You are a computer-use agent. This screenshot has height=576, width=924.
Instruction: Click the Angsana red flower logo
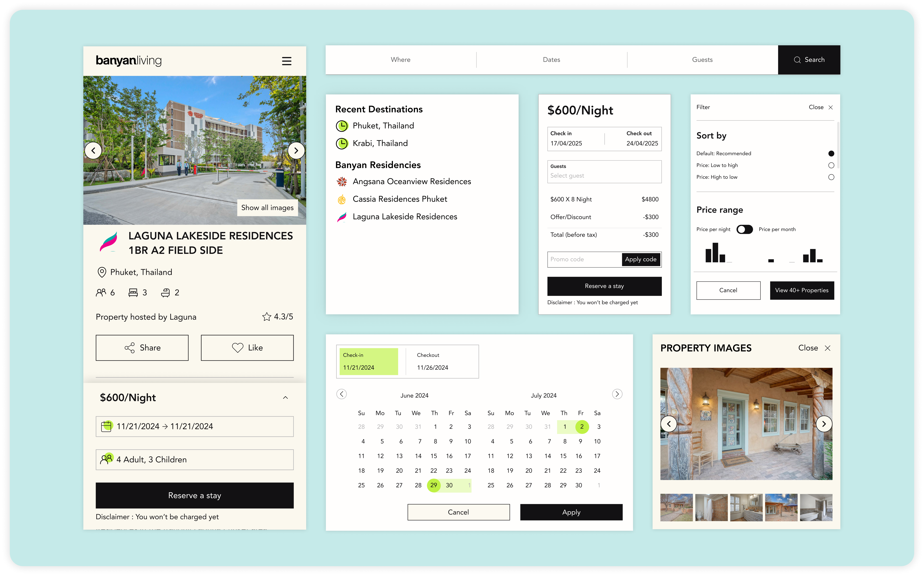pyautogui.click(x=342, y=182)
